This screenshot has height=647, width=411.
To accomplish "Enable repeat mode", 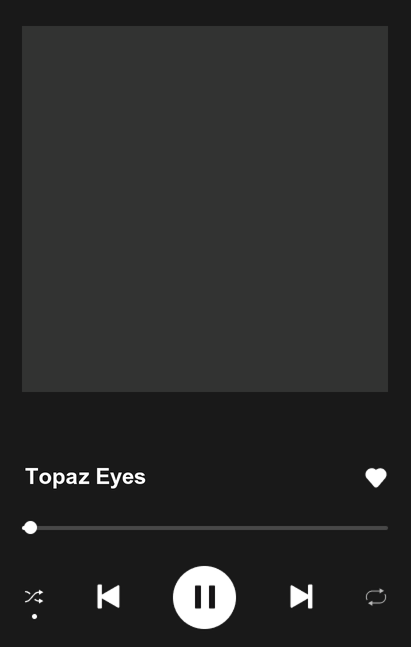I will click(x=376, y=597).
